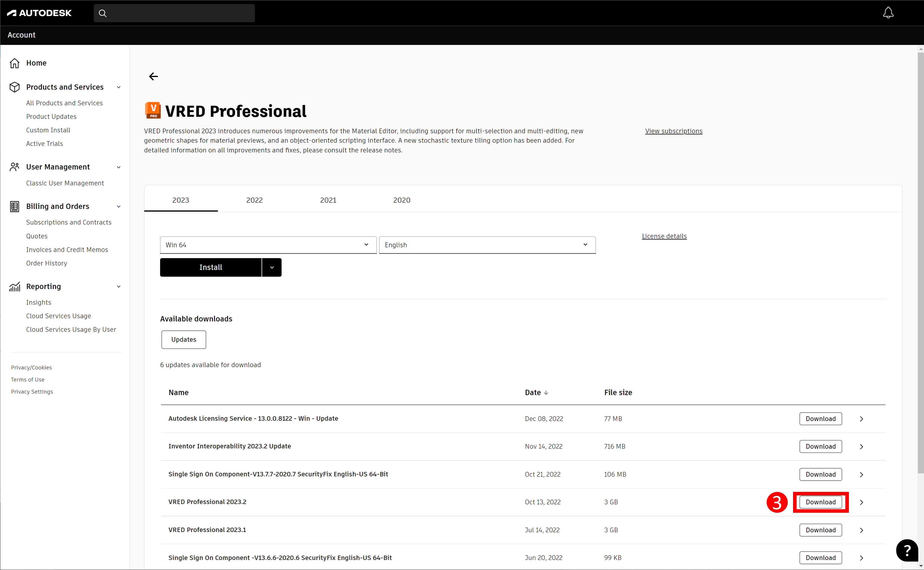
Task: Click the back arrow icon
Action: point(153,77)
